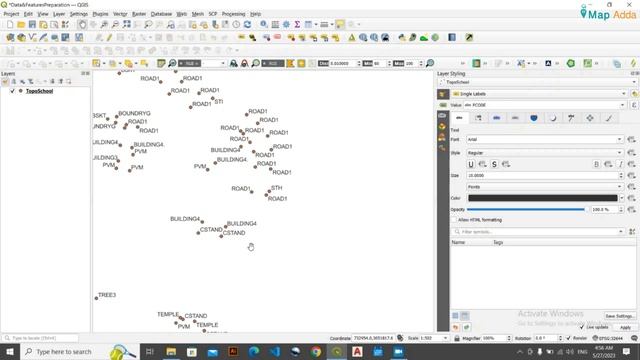This screenshot has width=640, height=360.
Task: Switch to label Formatting settings tab
Action: (x=478, y=118)
